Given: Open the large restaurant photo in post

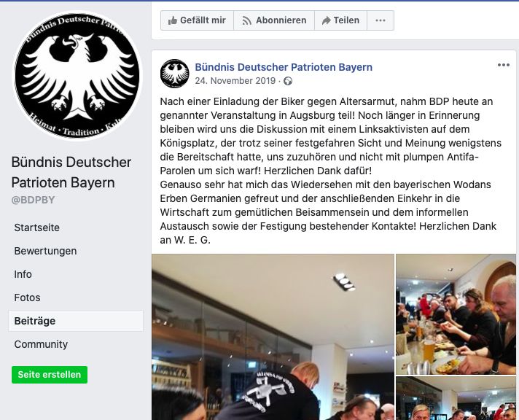Looking at the screenshot, I should tap(273, 337).
